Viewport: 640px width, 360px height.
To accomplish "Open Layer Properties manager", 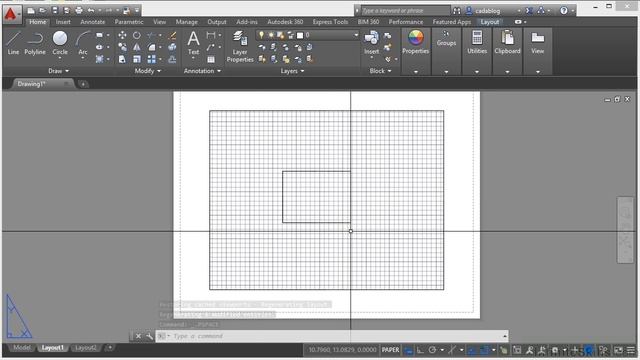I will click(240, 47).
